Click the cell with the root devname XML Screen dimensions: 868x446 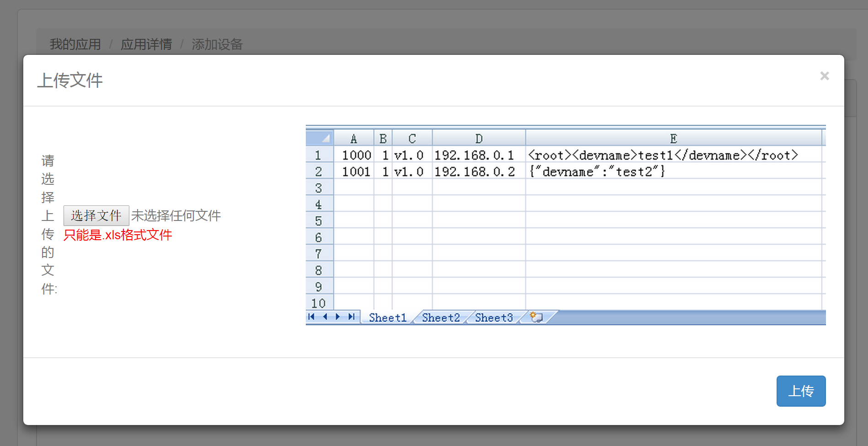(663, 155)
